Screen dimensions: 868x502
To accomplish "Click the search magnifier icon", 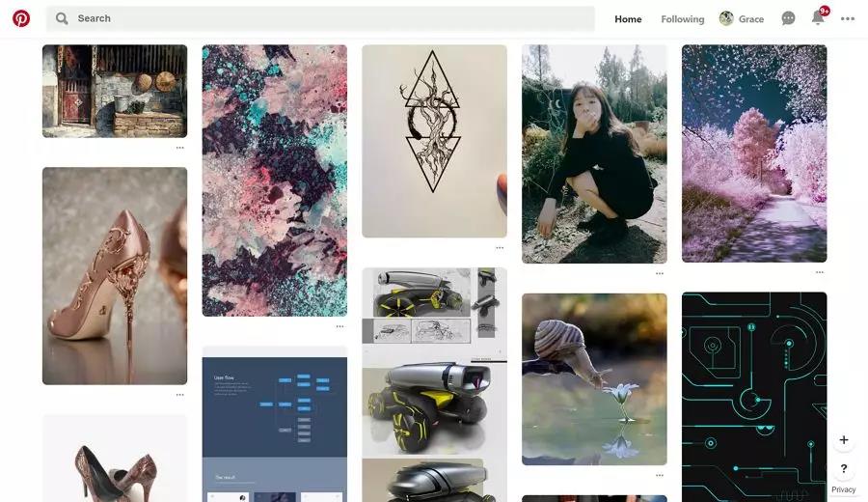I will click(x=62, y=18).
